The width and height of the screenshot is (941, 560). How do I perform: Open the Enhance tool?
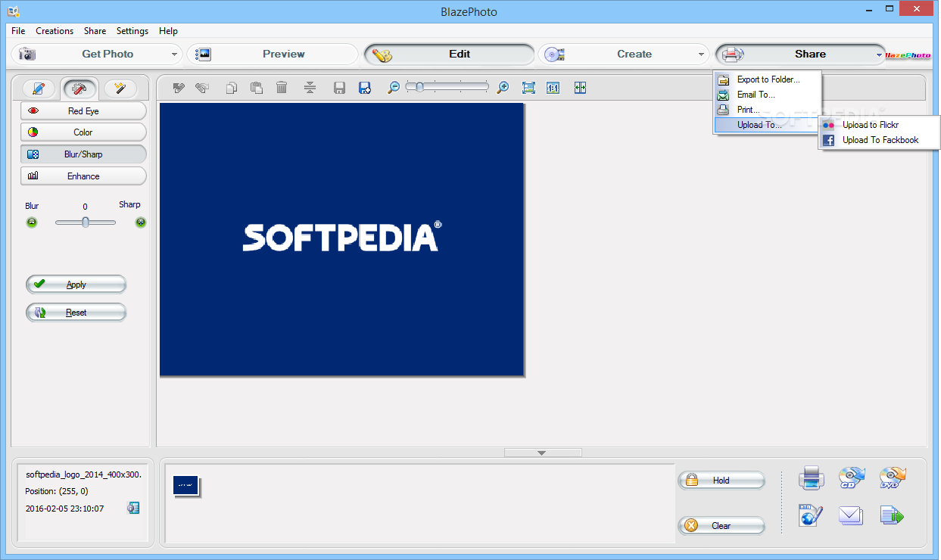coord(83,176)
